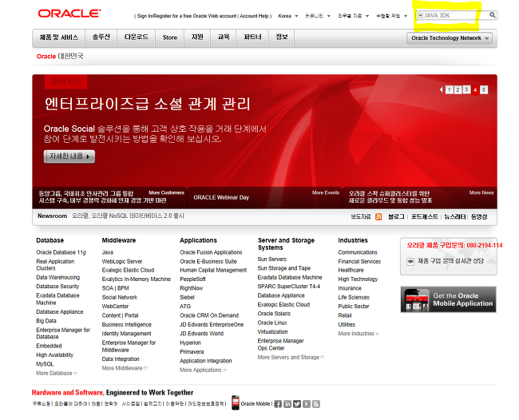The image size is (519, 420).
Task: Click the Oracle logo
Action: pyautogui.click(x=69, y=14)
